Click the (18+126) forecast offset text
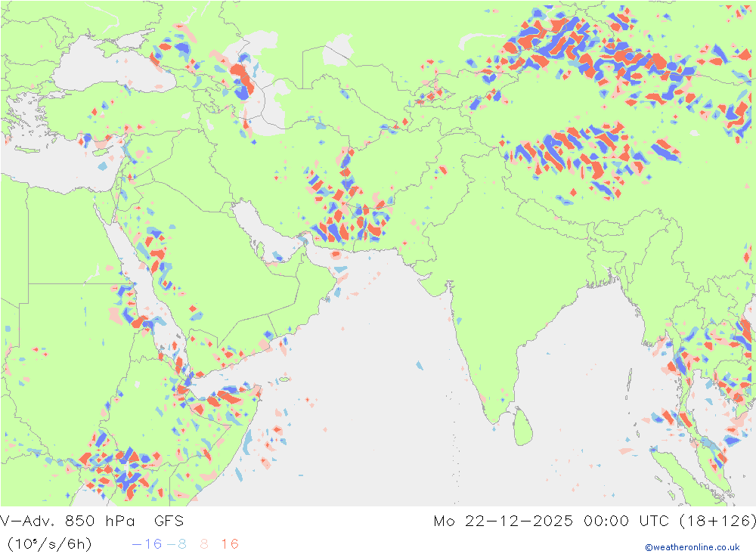Screen dimensions: 756x554 pos(717,522)
